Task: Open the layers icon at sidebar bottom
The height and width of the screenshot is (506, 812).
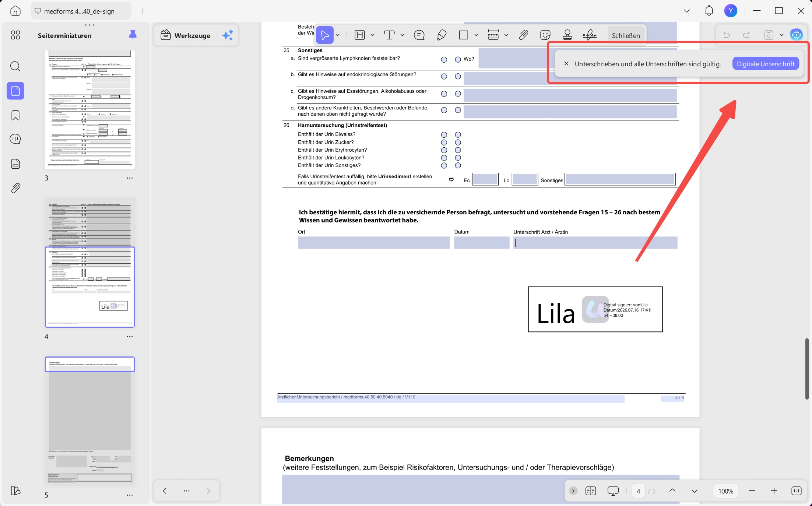Action: tap(15, 491)
